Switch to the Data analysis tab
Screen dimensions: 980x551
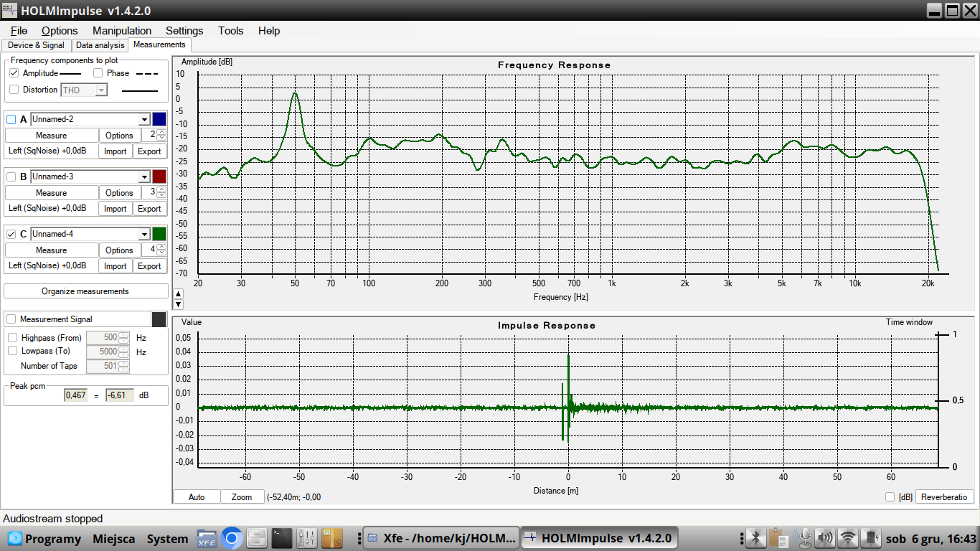[100, 45]
